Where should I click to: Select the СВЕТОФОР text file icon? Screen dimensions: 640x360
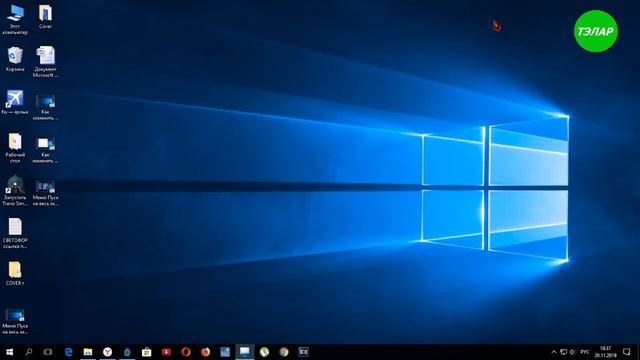pos(15,233)
